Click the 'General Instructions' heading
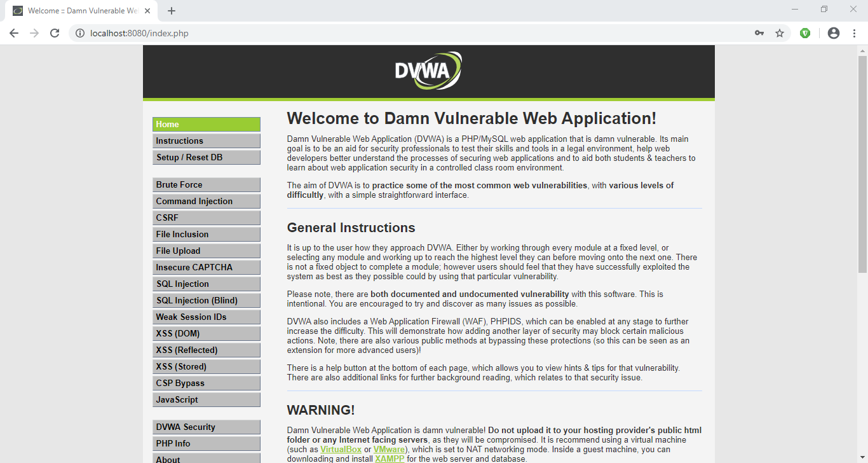 (351, 228)
